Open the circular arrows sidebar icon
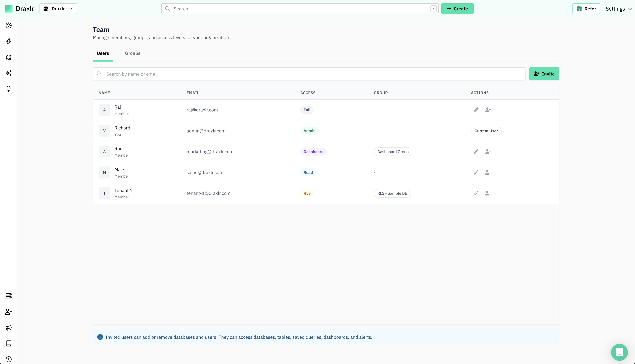Viewport: 635px width, 364px height. click(8, 57)
